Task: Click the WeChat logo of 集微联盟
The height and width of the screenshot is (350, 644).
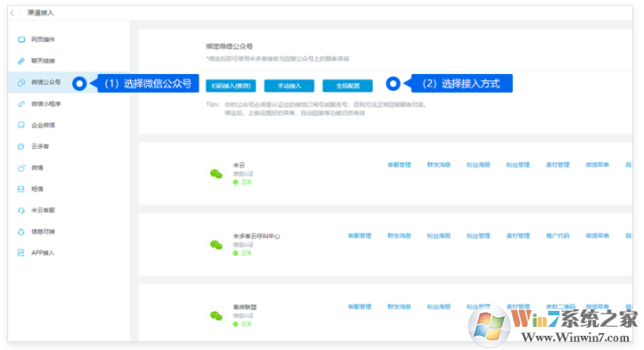Action: [216, 315]
